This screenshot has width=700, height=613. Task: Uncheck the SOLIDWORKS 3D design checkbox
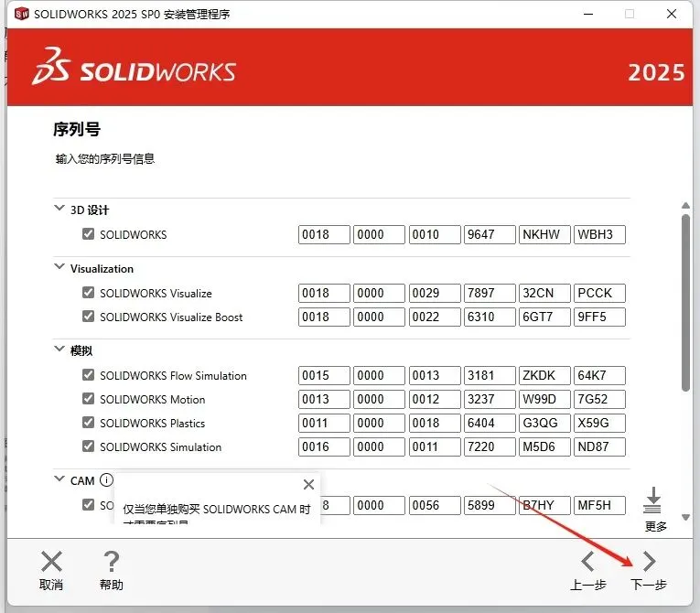click(88, 234)
